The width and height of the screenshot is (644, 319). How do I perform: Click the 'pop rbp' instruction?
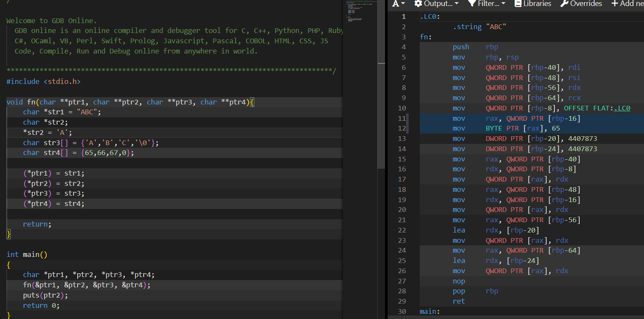pyautogui.click(x=475, y=291)
